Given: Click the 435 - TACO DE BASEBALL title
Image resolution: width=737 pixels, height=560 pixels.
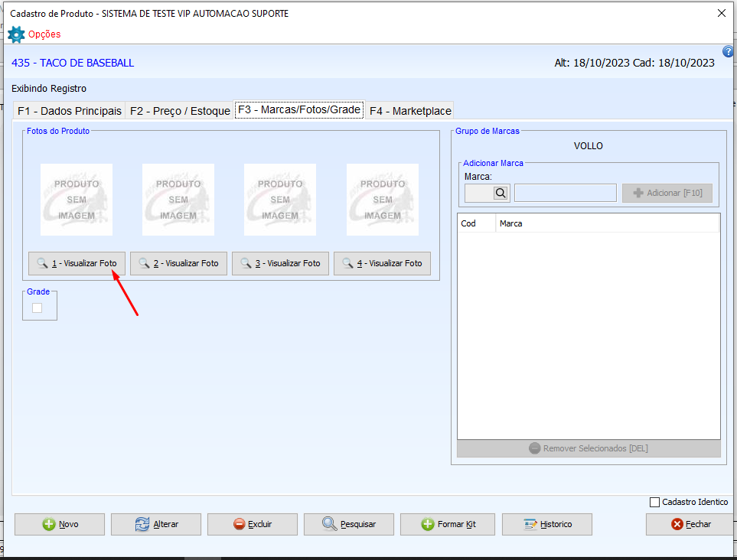Looking at the screenshot, I should (x=73, y=63).
